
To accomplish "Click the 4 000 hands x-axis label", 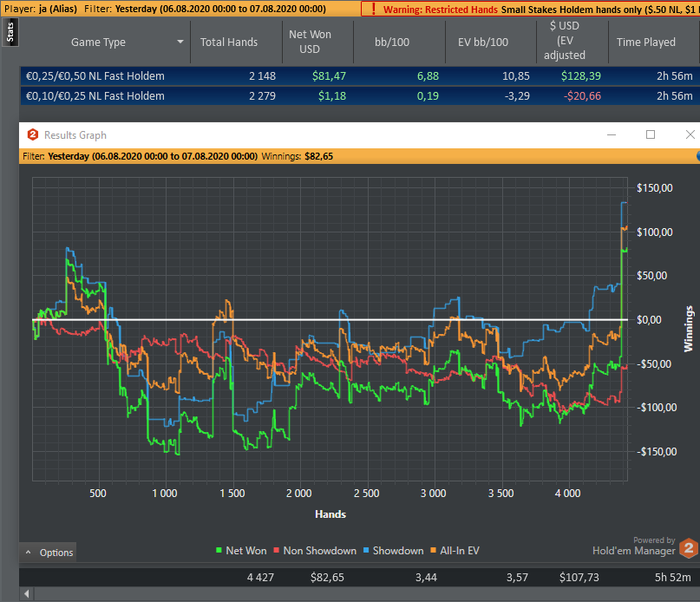I will [567, 493].
